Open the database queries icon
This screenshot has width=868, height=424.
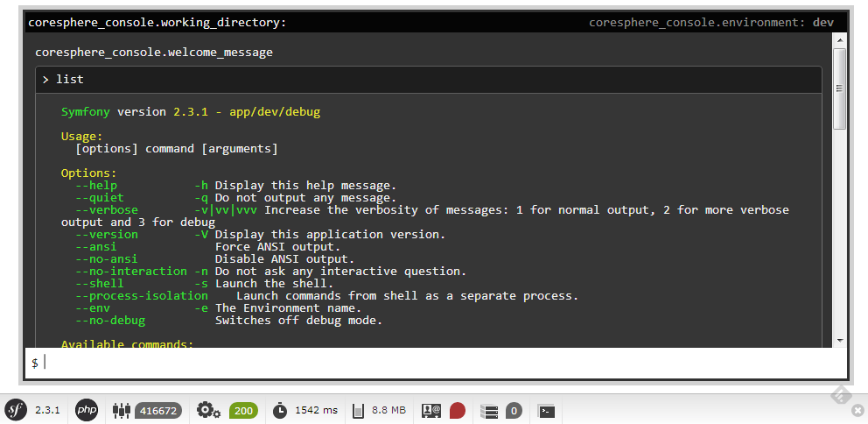point(489,411)
